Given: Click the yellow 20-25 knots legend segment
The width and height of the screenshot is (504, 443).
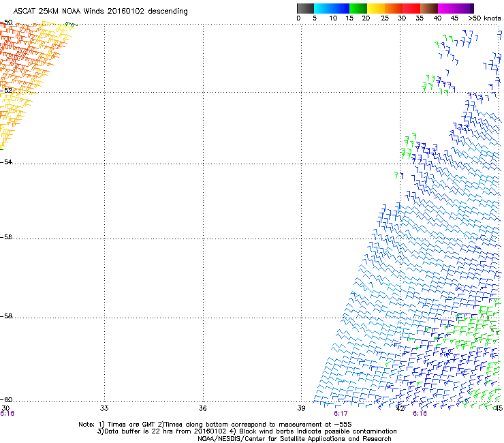Looking at the screenshot, I should pos(376,8).
